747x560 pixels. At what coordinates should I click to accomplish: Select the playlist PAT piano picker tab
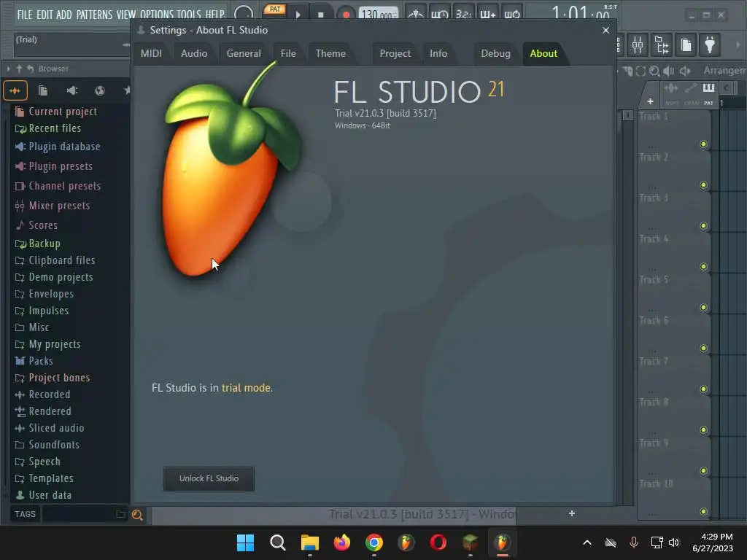click(709, 93)
